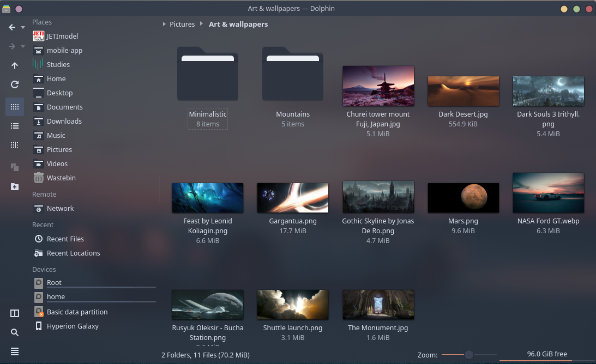
Task: Click the purple titlebar pin button
Action: coord(19,9)
